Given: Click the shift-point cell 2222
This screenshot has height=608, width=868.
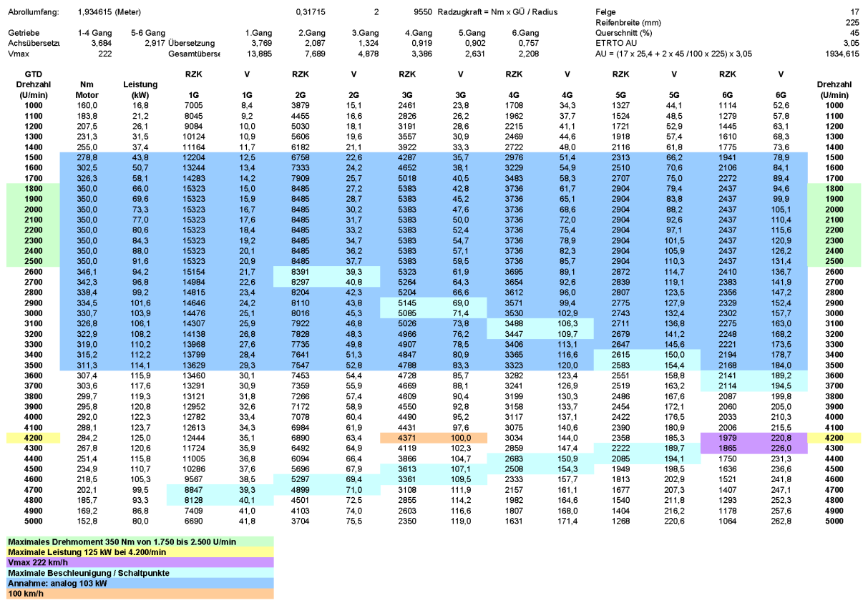Looking at the screenshot, I should pyautogui.click(x=620, y=448).
